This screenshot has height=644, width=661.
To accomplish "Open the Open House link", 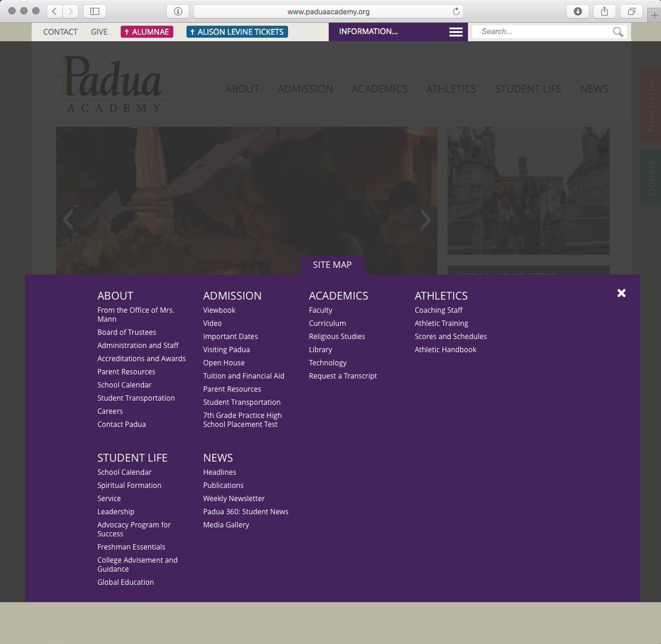I will [x=224, y=363].
